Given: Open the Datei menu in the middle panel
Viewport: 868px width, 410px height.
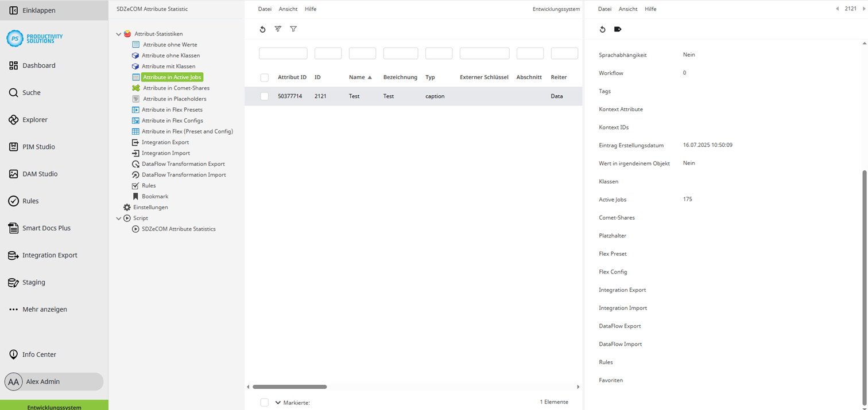Looking at the screenshot, I should tap(265, 9).
